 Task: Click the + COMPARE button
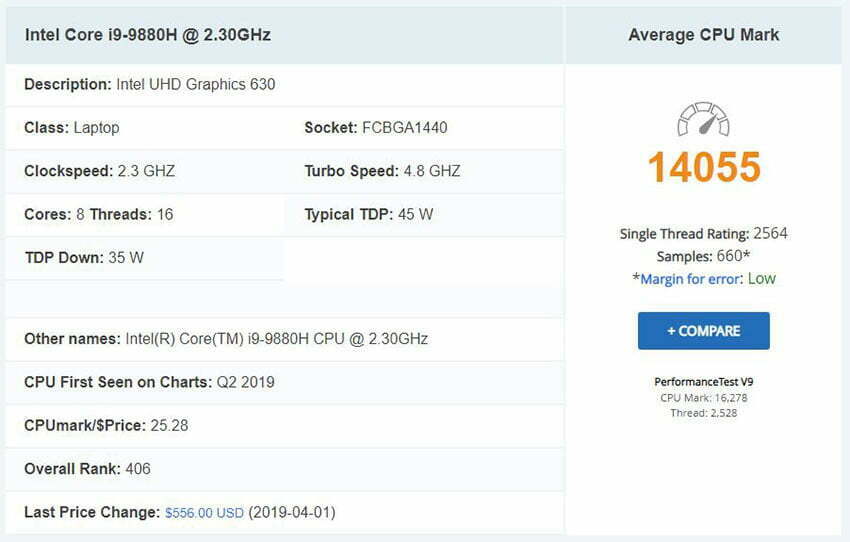coord(704,331)
